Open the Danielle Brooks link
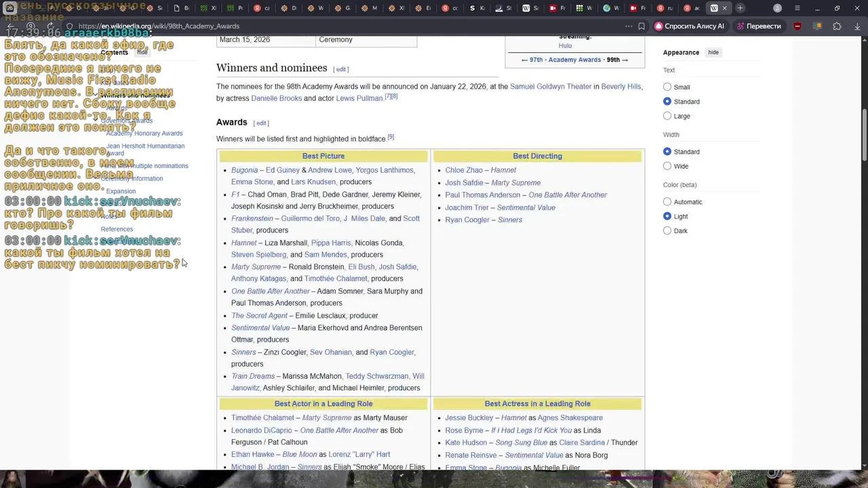868x488 pixels. (x=277, y=98)
